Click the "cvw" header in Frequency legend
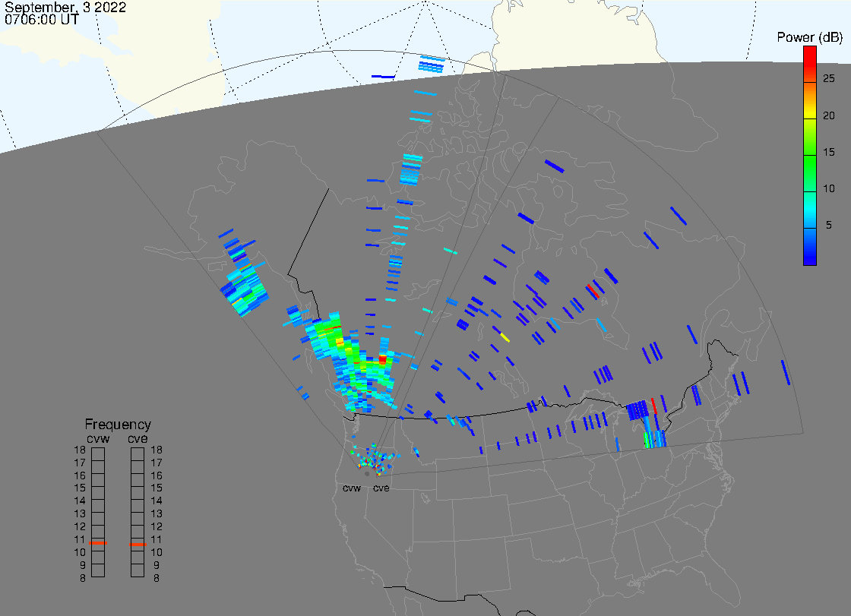 [x=98, y=438]
